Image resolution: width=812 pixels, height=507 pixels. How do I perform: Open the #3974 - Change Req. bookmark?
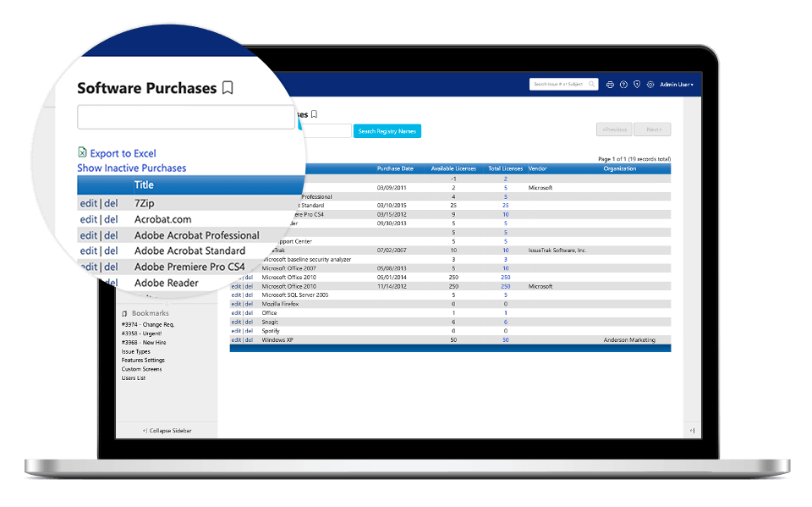pos(148,324)
